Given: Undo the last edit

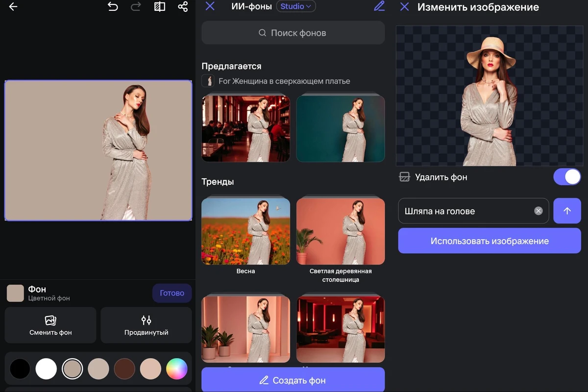Looking at the screenshot, I should [113, 7].
